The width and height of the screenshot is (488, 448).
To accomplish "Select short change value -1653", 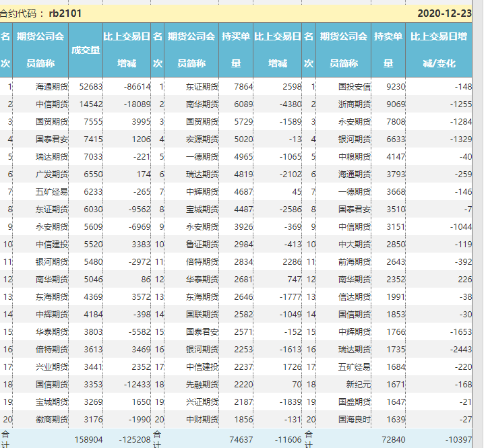I will [461, 331].
